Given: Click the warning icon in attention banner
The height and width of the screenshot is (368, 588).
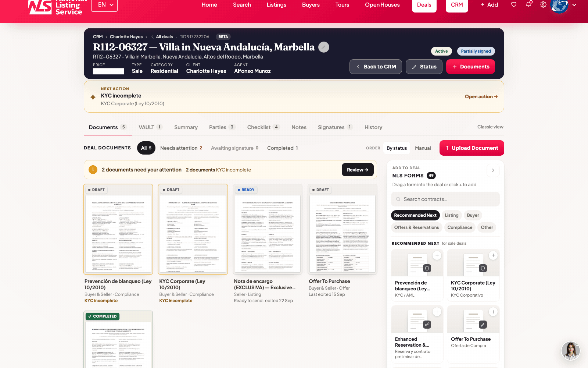Looking at the screenshot, I should point(93,170).
